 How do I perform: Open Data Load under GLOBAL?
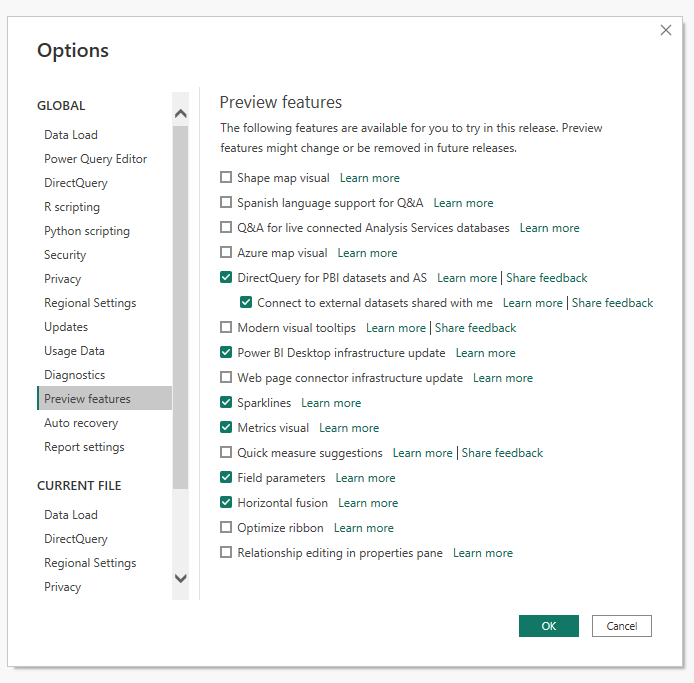71,135
